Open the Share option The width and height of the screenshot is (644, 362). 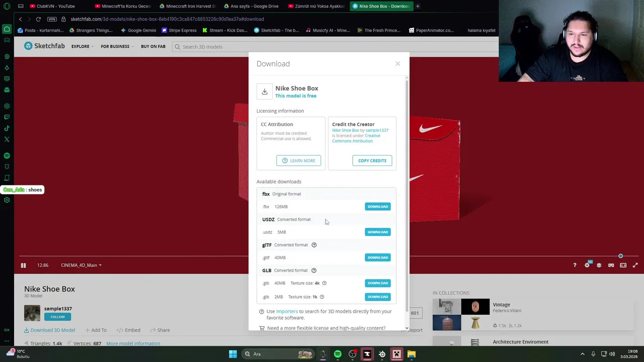159,330
